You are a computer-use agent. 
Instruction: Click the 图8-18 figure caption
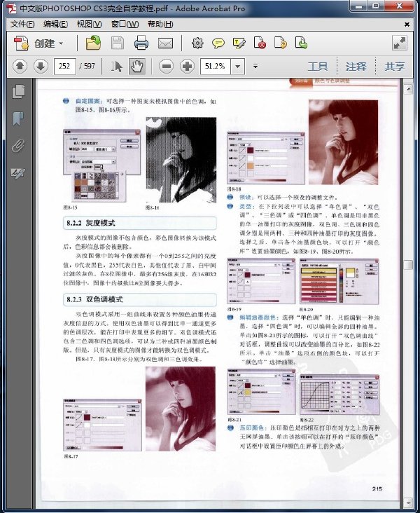point(234,189)
